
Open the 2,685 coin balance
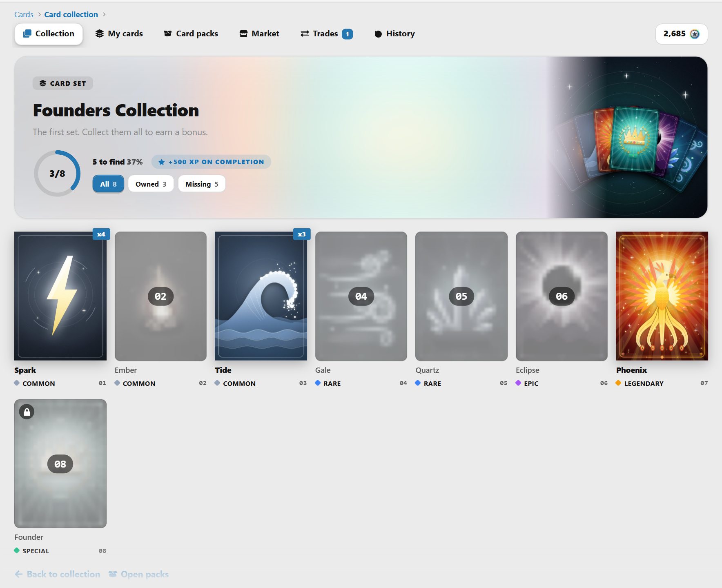(682, 34)
